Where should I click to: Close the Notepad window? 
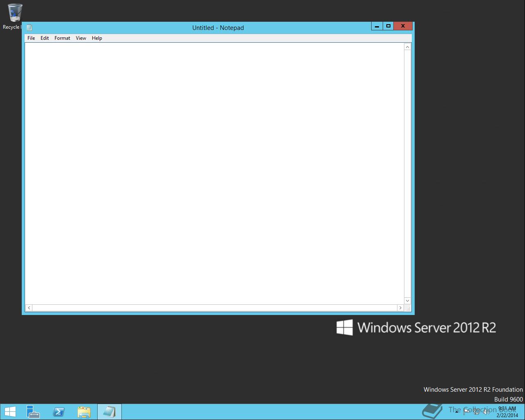click(x=403, y=26)
